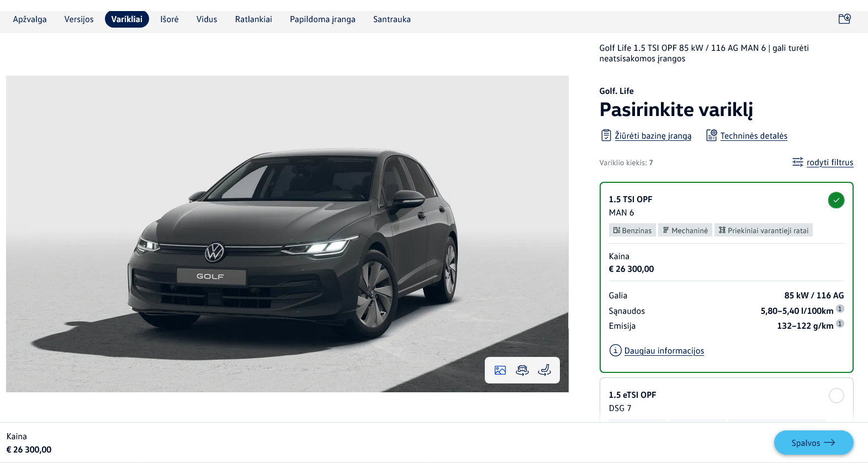Click footnote 1 next to Sąnaudos value
The image size is (868, 463).
click(x=840, y=309)
